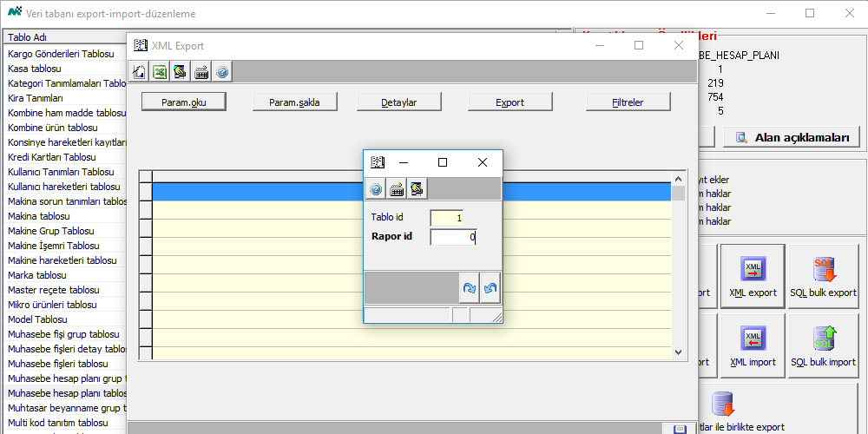Click the back arrow undo icon in dialog
Screen dimensions: 868x434
pos(490,288)
